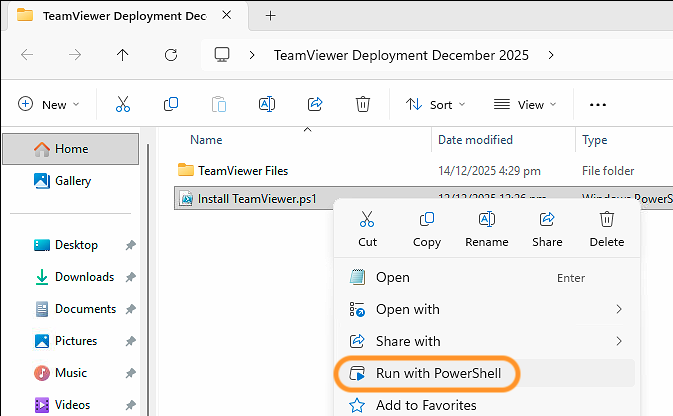Click the Share icon in the toolbar
Viewport: 673px width, 416px height.
pyautogui.click(x=315, y=104)
